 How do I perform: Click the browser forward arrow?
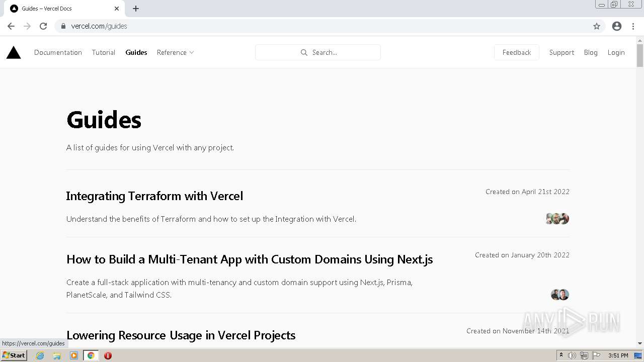27,26
